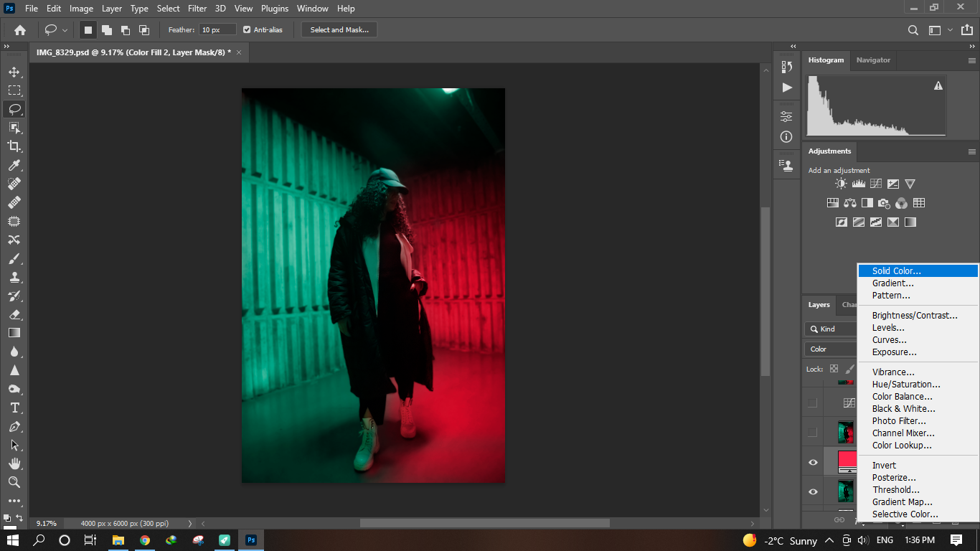Add a Photo Filter adjustment icon
The height and width of the screenshot is (551, 980).
pos(884,203)
